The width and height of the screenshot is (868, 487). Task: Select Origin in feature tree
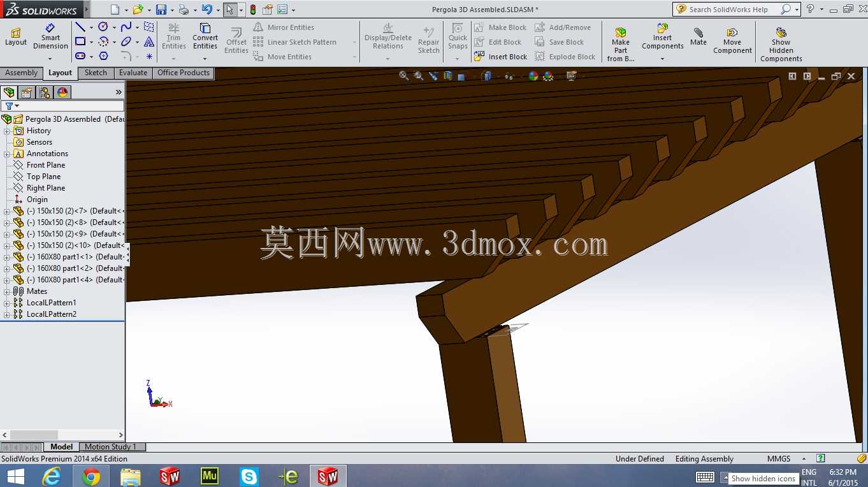[x=36, y=200]
